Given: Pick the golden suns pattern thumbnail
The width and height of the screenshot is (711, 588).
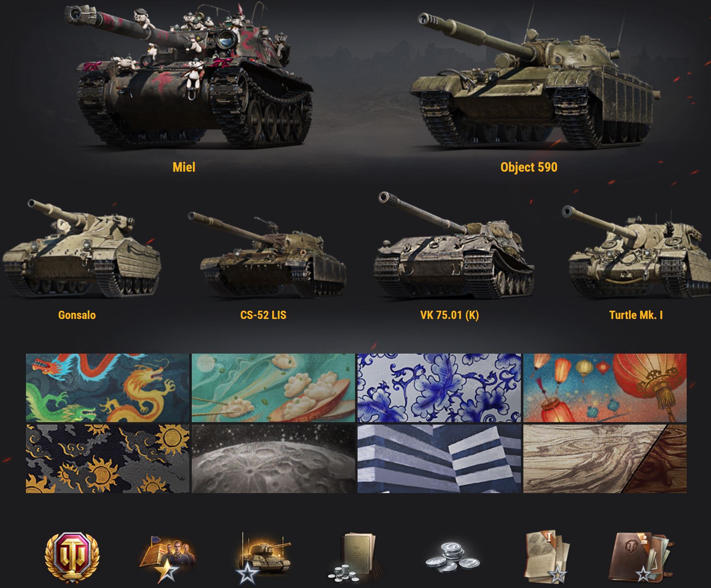Looking at the screenshot, I should (x=108, y=459).
